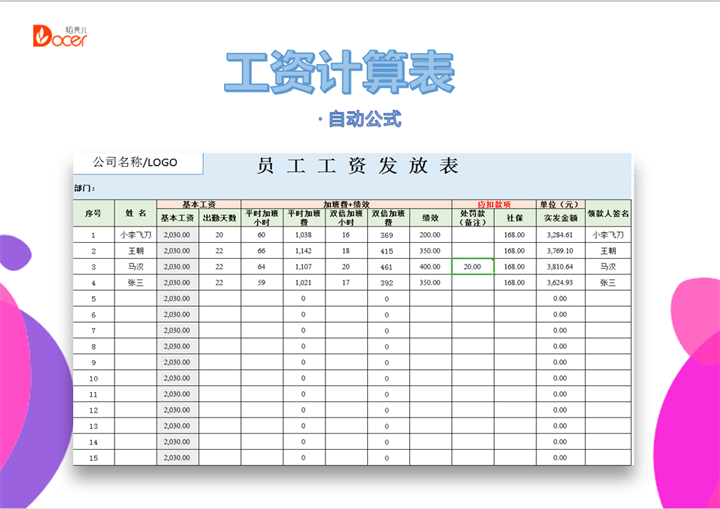Click the 自动公式 subtitle
Screen dimensions: 720x509
point(365,119)
